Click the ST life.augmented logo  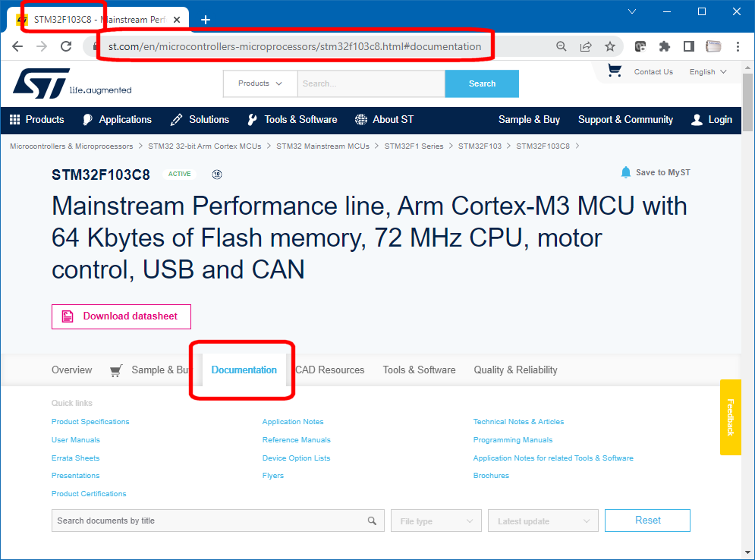pyautogui.click(x=72, y=83)
